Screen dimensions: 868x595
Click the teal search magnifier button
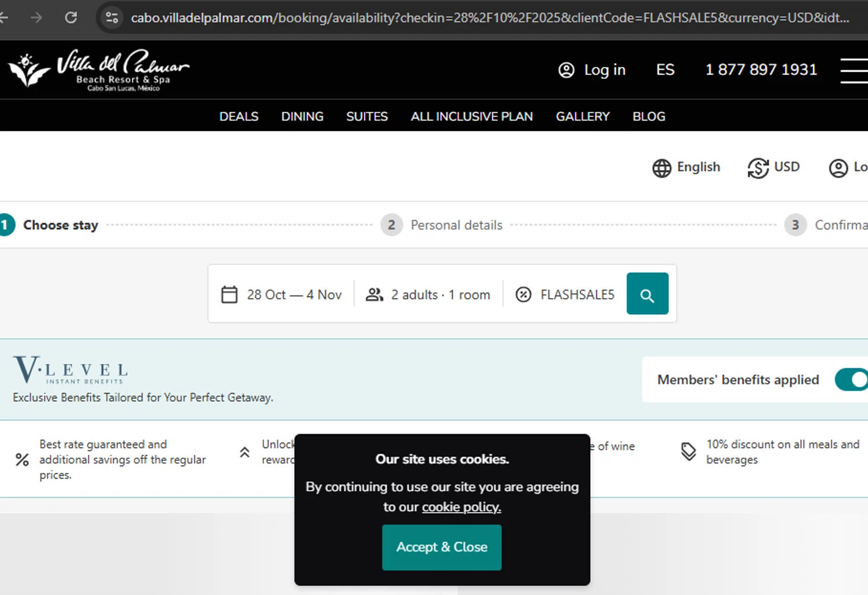[648, 293]
